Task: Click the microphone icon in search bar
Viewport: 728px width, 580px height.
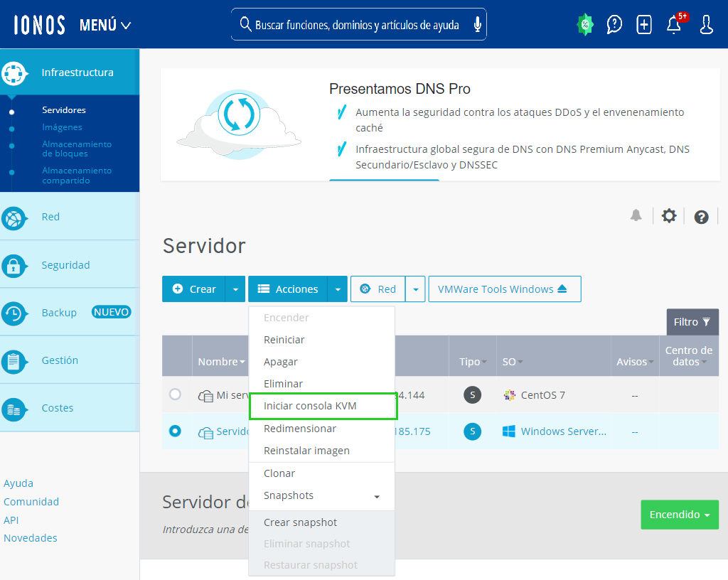Action: point(477,25)
